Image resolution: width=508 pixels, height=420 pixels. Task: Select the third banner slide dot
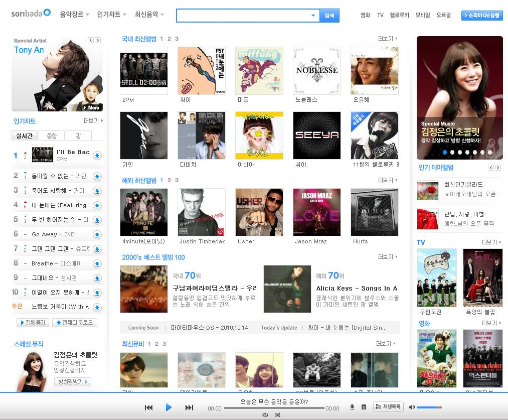tap(460, 153)
